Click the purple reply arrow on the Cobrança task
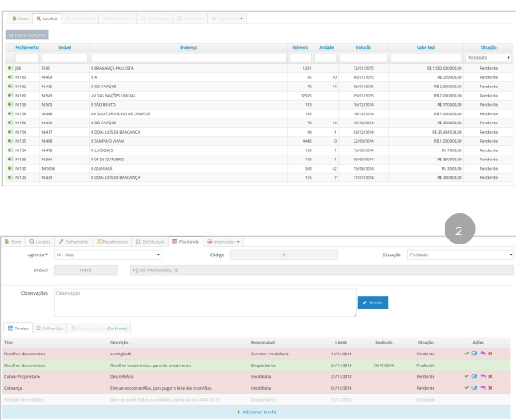Image resolution: width=516 pixels, height=420 pixels. pyautogui.click(x=482, y=388)
